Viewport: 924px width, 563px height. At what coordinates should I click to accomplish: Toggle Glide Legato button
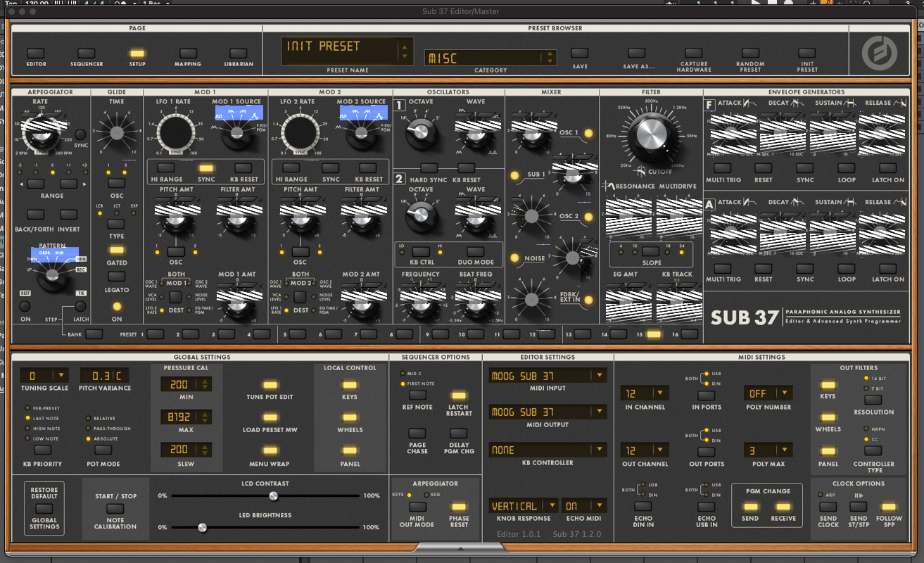coord(117,277)
